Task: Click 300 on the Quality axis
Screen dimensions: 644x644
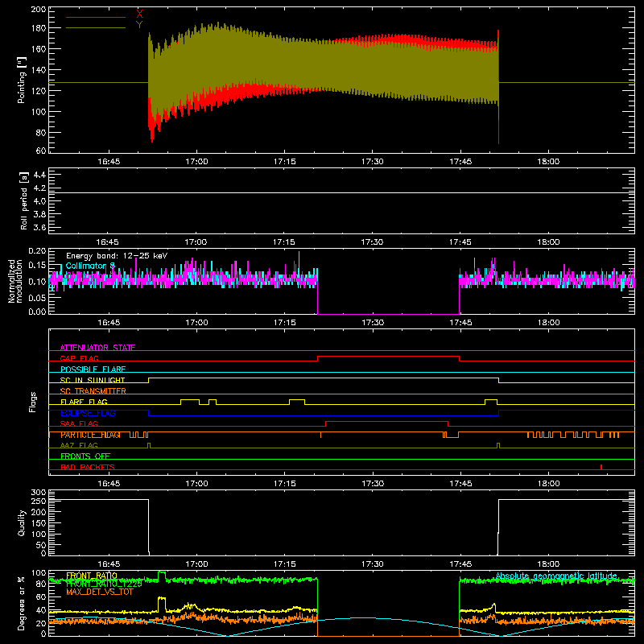Action: pyautogui.click(x=38, y=493)
